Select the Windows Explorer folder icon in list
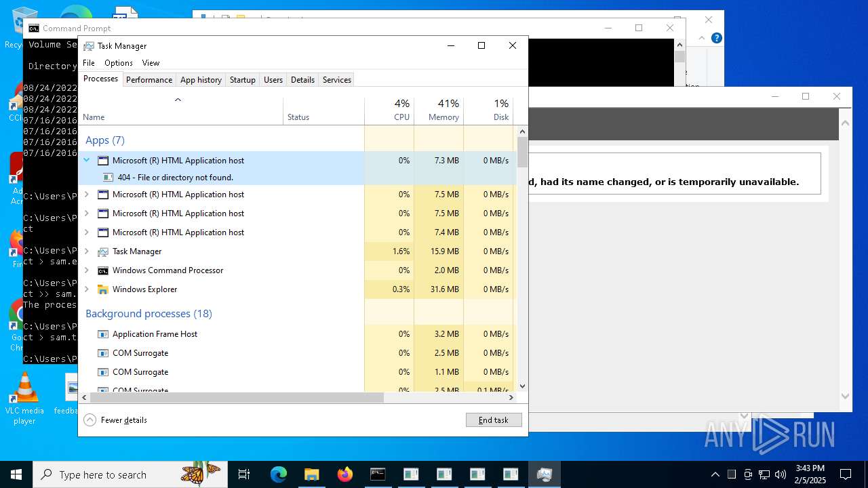Viewport: 868px width, 488px height. [103, 289]
